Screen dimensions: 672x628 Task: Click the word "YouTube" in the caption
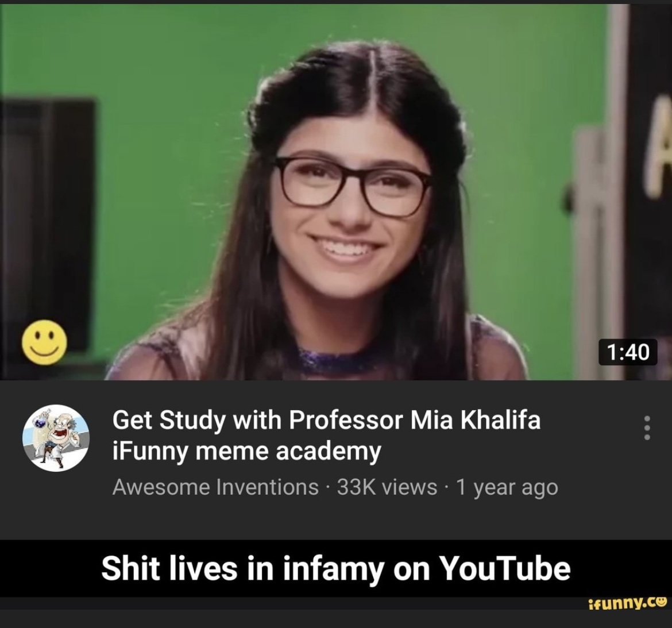coord(505,569)
